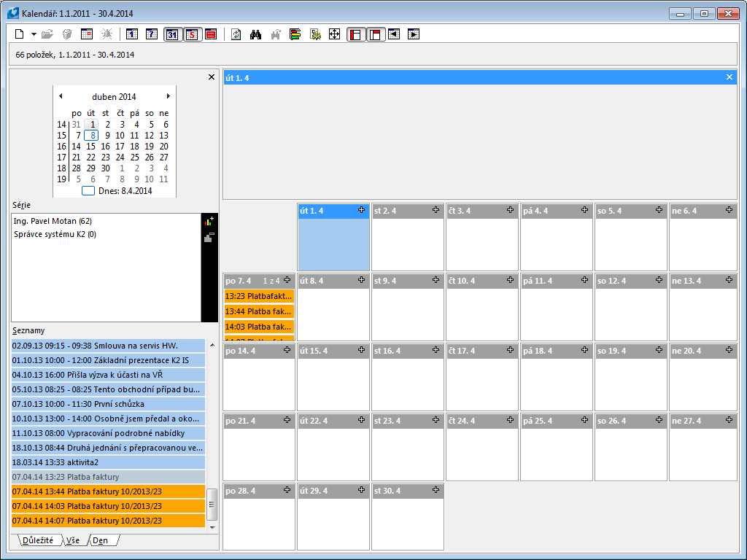Click the 'ne 13. 4' day header
This screenshot has width=747, height=560.
(703, 281)
